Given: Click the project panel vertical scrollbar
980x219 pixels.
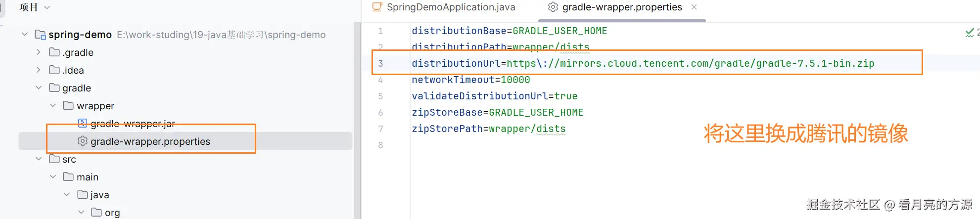Looking at the screenshot, I should coord(357,120).
